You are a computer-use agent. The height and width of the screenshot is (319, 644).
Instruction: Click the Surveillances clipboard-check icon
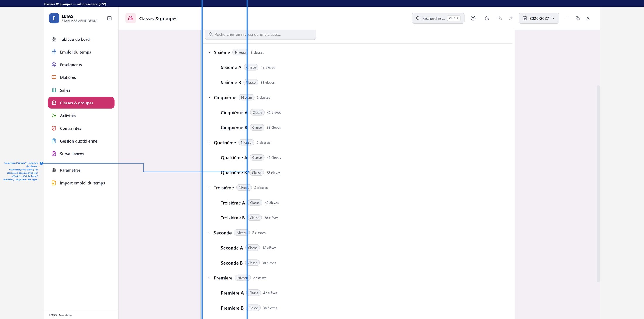[x=54, y=154]
